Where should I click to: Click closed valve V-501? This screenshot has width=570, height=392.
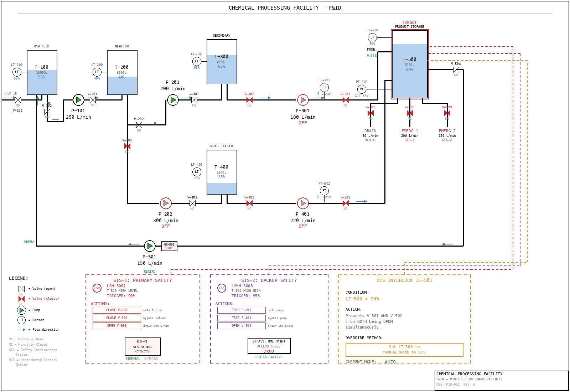[346, 100]
